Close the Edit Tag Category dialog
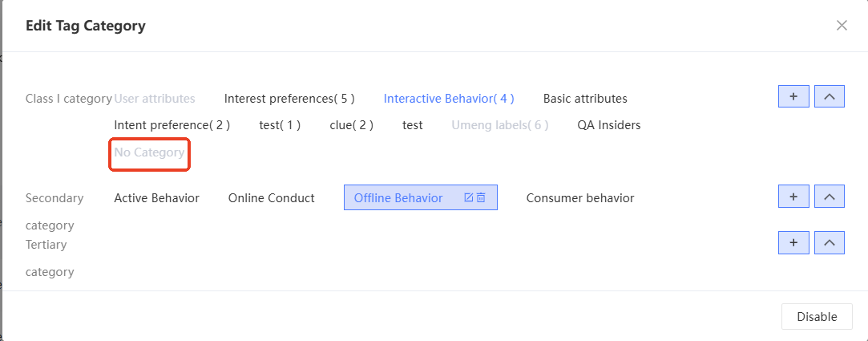868x341 pixels. coord(842,26)
